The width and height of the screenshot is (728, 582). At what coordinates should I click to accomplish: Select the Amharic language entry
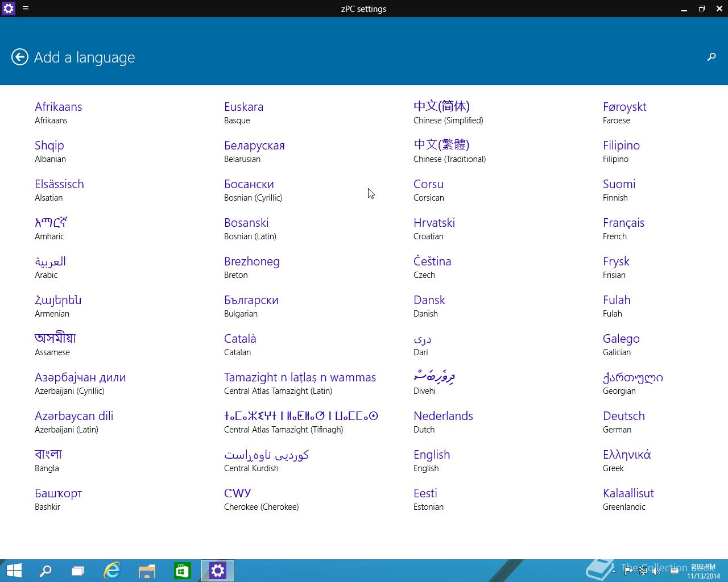(x=51, y=228)
